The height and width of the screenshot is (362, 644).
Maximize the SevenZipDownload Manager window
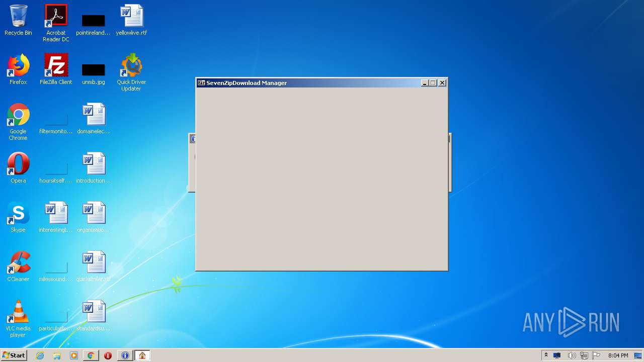point(433,83)
